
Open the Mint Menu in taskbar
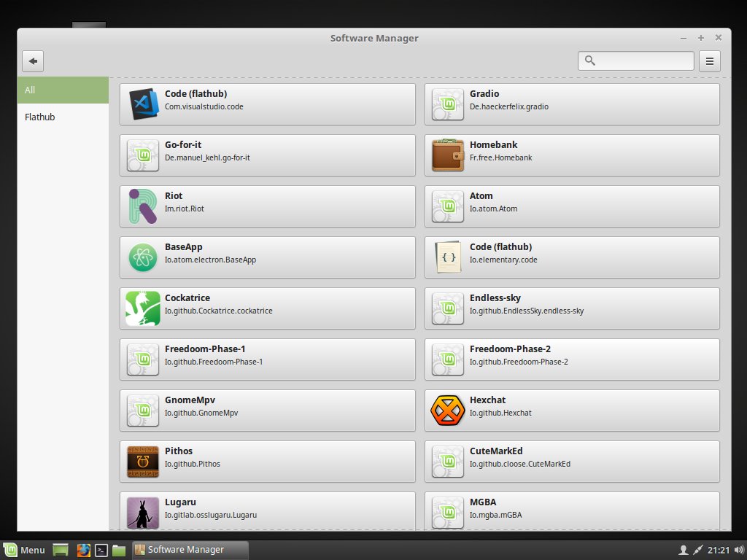[x=25, y=550]
